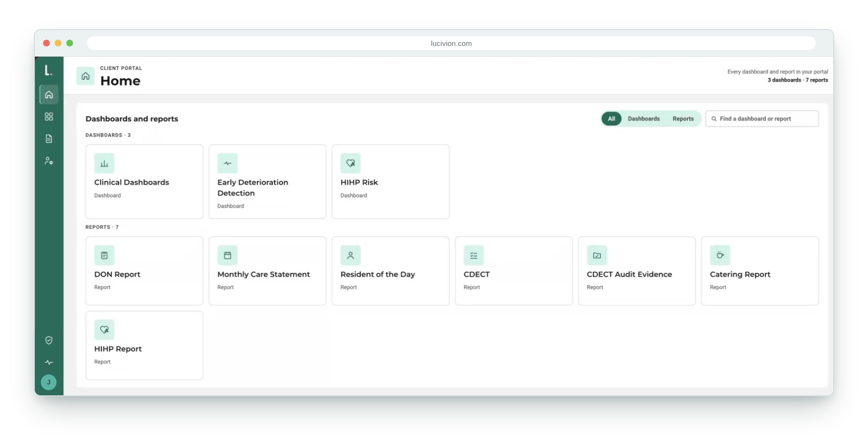Open the reports document icon in the sidebar
The image size is (868, 435).
coord(49,139)
